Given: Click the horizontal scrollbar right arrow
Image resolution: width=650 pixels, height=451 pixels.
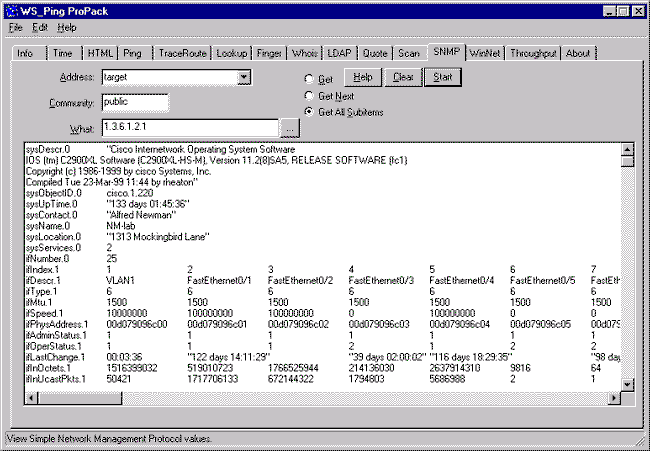Looking at the screenshot, I should [x=613, y=398].
